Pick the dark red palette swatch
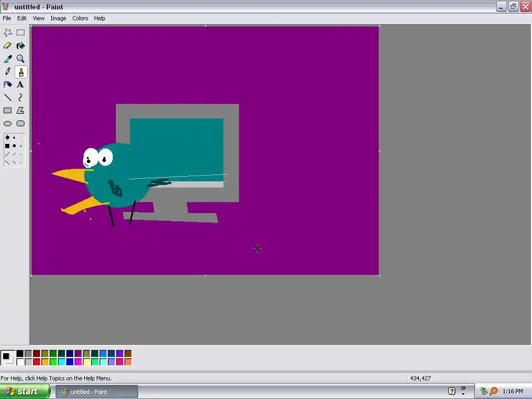The width and height of the screenshot is (532, 399). [x=37, y=354]
